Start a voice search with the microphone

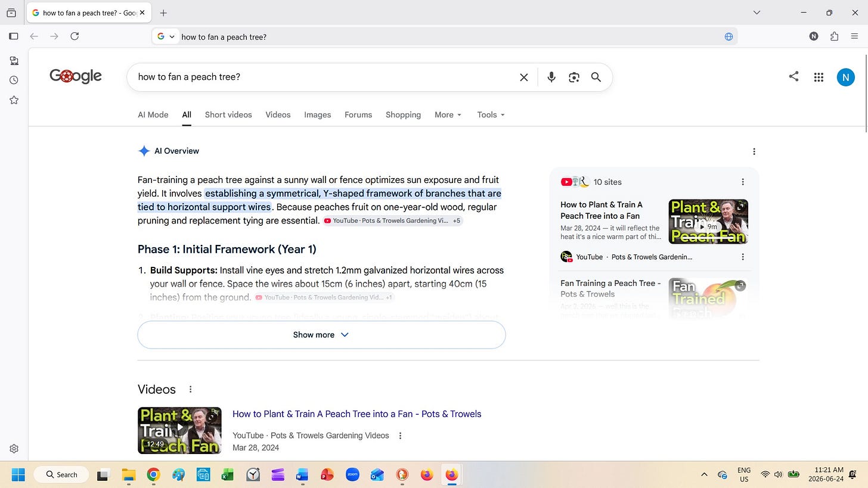click(x=551, y=77)
